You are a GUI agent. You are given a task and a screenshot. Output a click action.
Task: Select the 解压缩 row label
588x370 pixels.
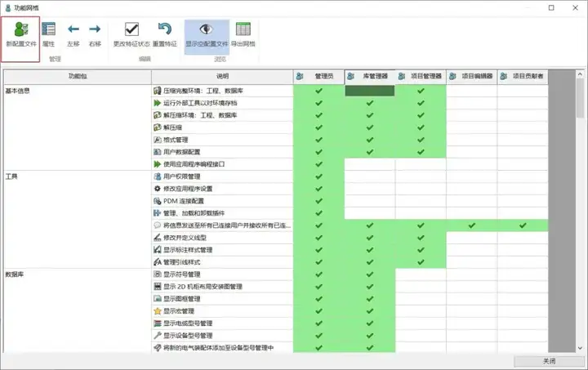172,127
